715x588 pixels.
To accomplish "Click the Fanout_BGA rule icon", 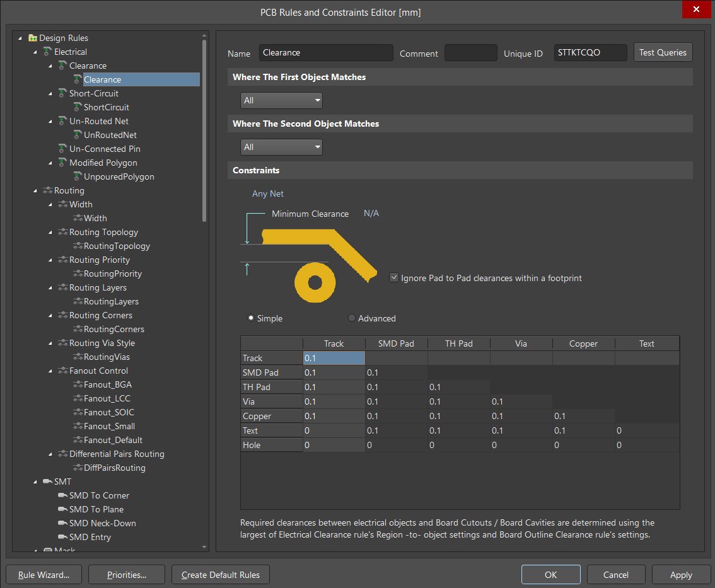I will pyautogui.click(x=78, y=384).
